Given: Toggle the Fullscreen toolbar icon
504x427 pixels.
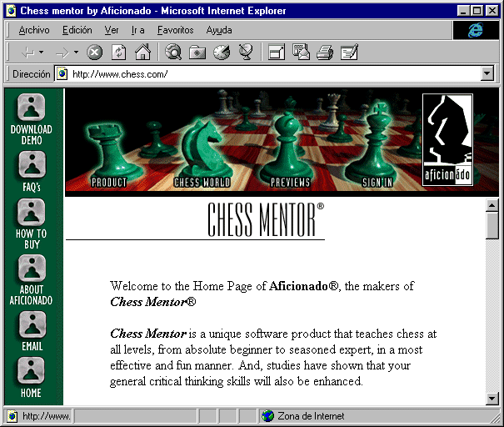Looking at the screenshot, I should click(277, 53).
